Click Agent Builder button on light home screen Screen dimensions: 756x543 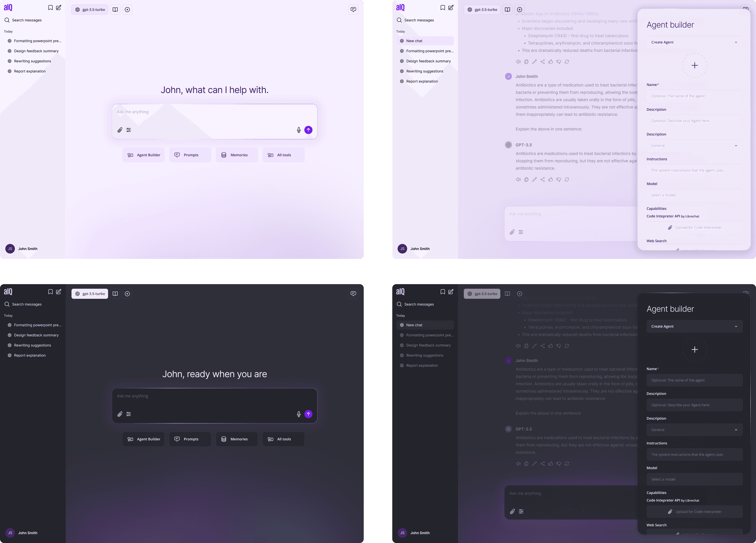[144, 155]
